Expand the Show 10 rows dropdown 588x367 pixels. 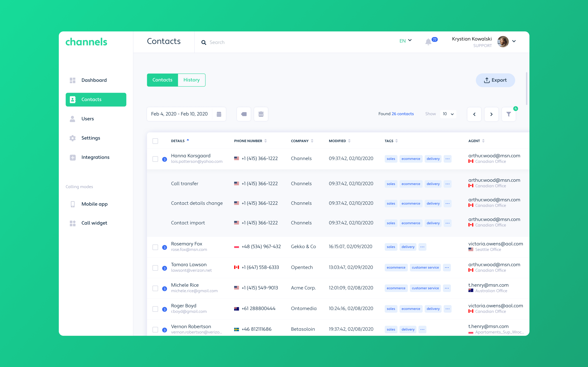tap(448, 114)
